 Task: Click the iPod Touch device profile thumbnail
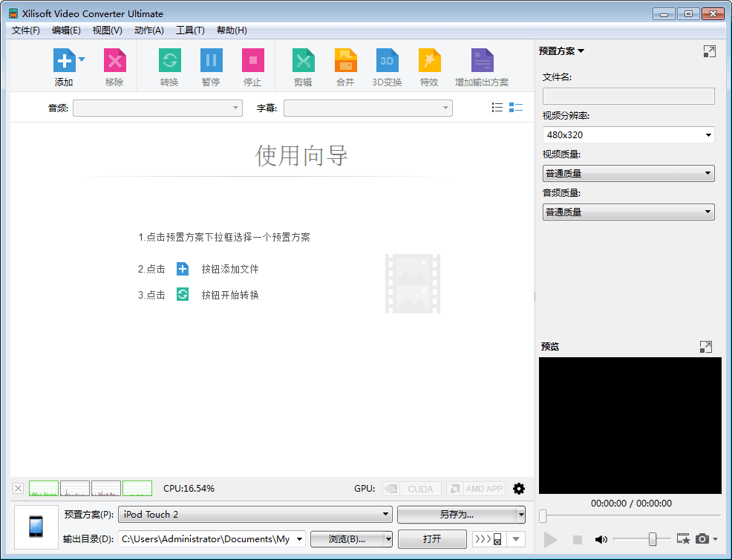[x=36, y=527]
